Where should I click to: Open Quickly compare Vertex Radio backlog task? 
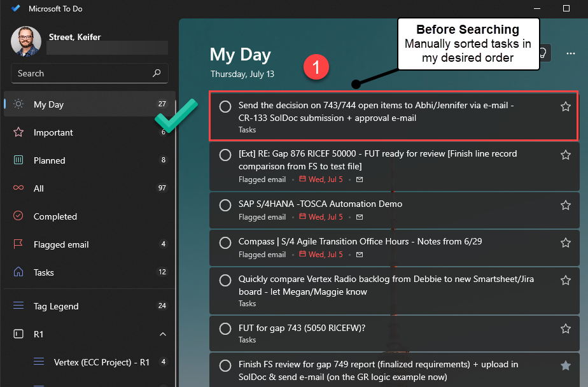point(395,291)
